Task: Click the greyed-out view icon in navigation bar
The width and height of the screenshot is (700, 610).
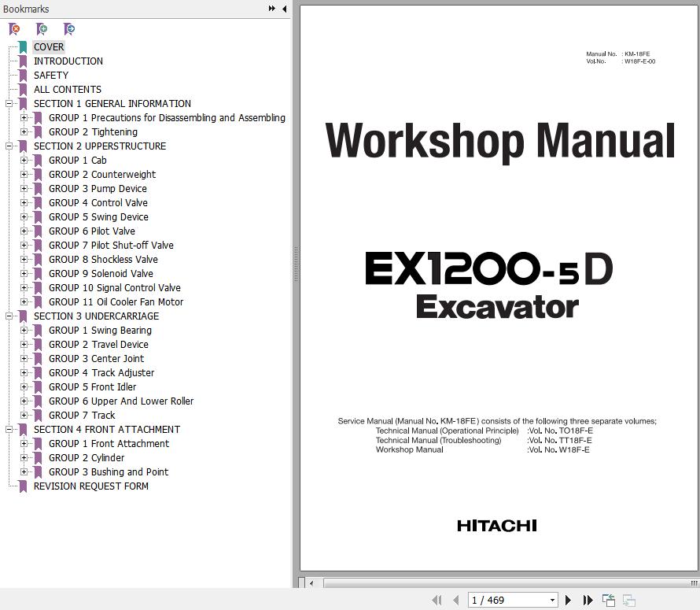Action: tap(629, 600)
